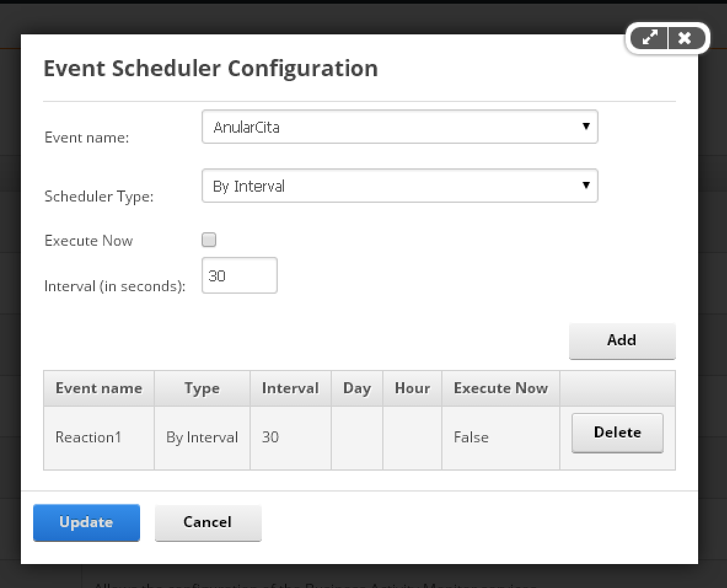Screen dimensions: 727x588
Task: Select the By Interval cell in Reaction1 row
Action: (x=202, y=437)
